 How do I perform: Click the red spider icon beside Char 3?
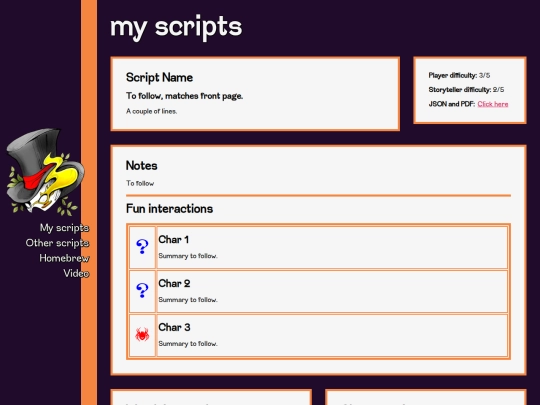142,334
